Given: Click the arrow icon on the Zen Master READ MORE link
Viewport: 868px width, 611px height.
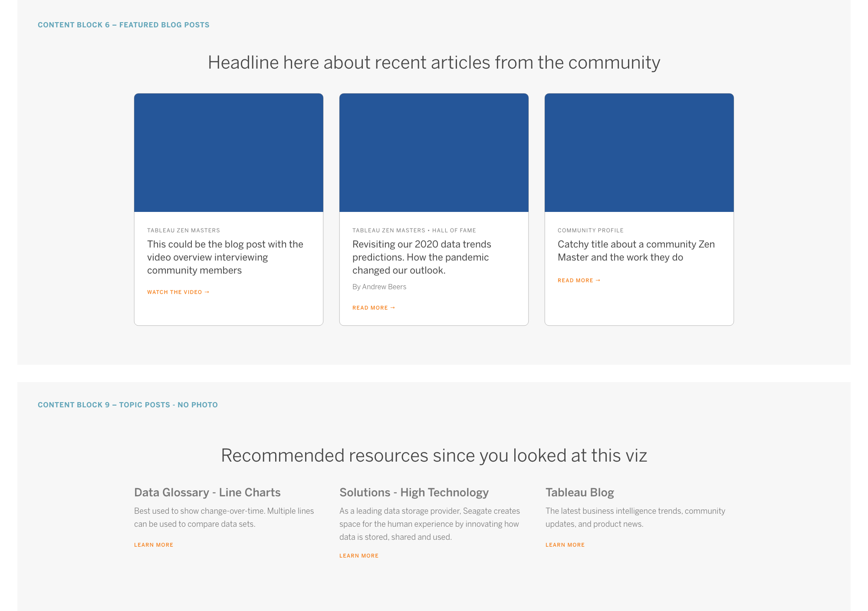Looking at the screenshot, I should coord(598,280).
